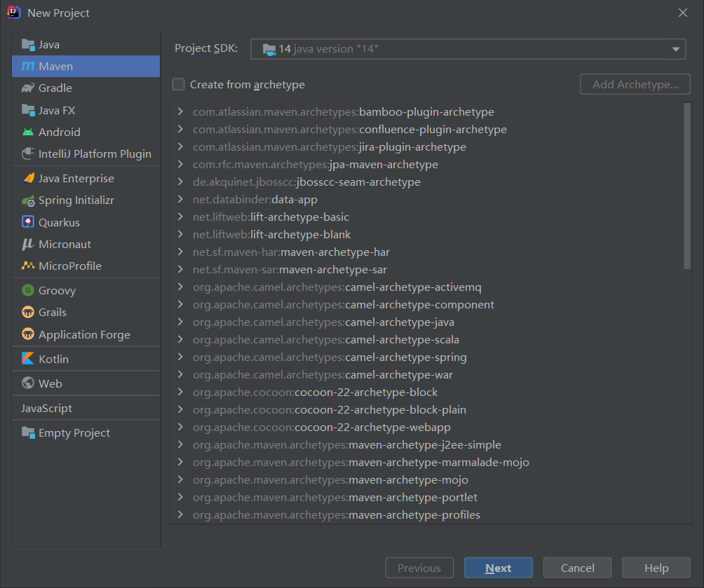Select maven-archetype-j2ee-simple row
704x588 pixels.
pyautogui.click(x=428, y=444)
